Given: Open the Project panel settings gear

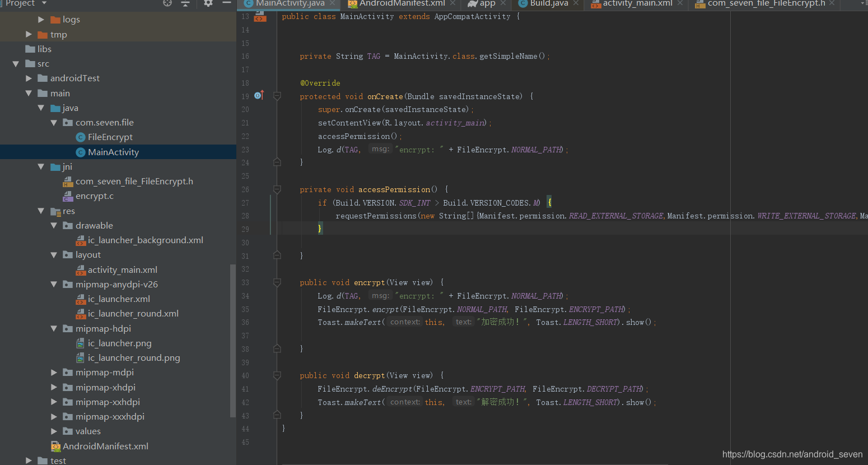Looking at the screenshot, I should pyautogui.click(x=208, y=3).
